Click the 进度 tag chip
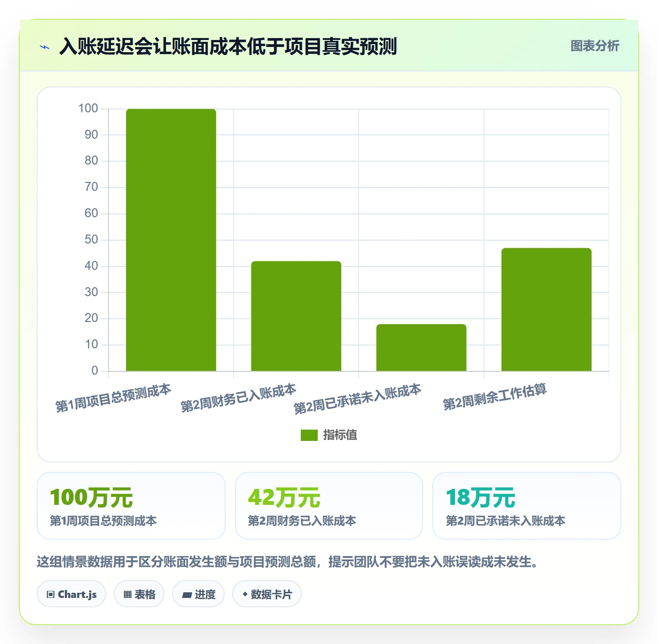The image size is (658, 644). [198, 594]
